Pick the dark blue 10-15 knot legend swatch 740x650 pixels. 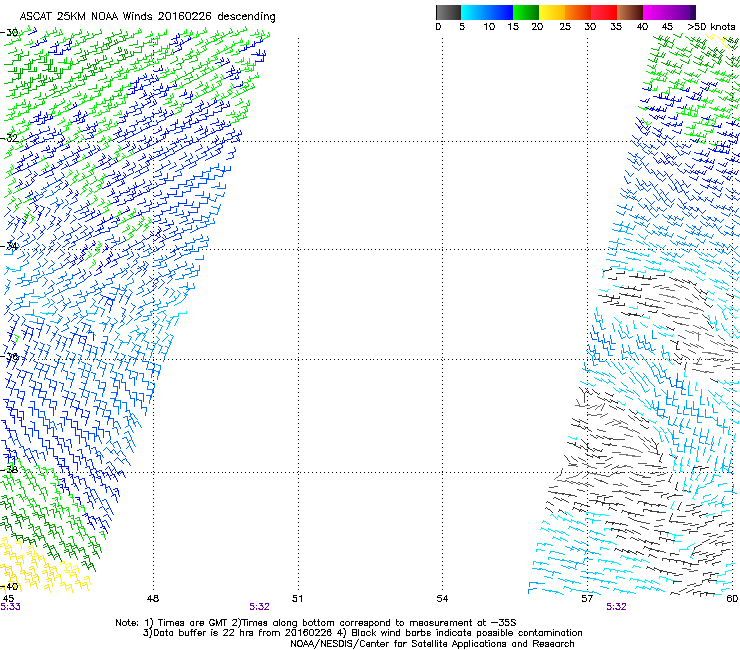tap(500, 12)
